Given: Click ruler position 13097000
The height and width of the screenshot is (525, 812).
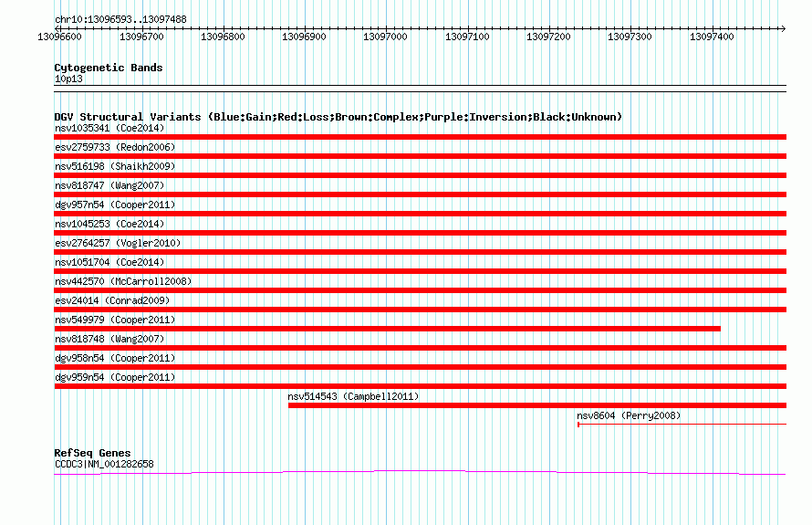Looking at the screenshot, I should coord(385,37).
